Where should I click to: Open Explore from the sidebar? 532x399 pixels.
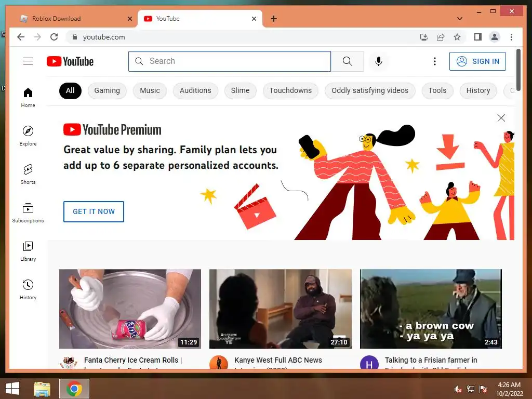click(28, 136)
